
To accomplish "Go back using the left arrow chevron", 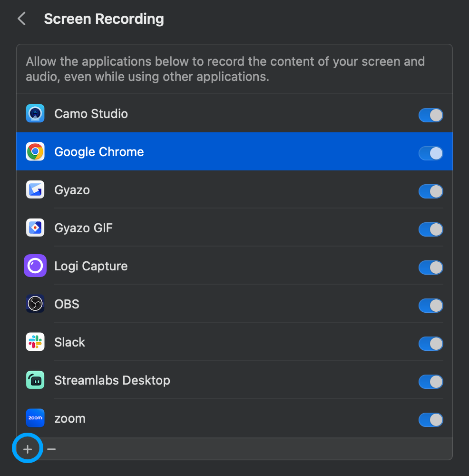I will [x=21, y=19].
